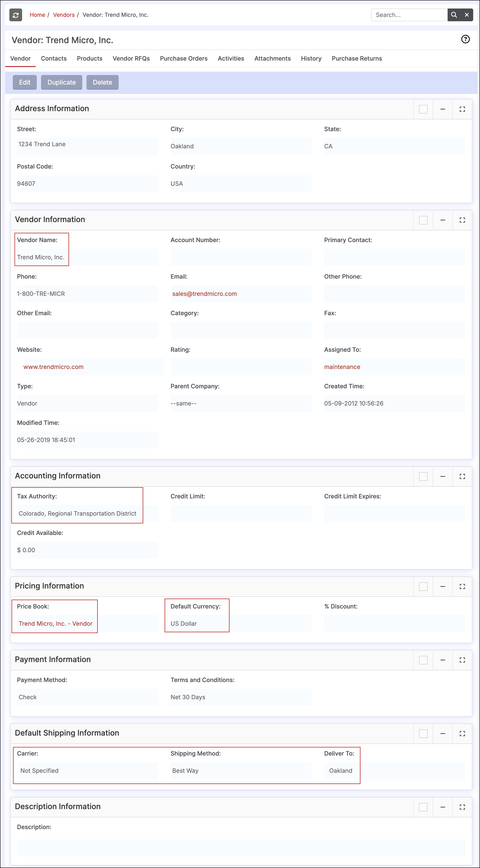Select Credit Available $ 0.00
This screenshot has height=868, width=480.
[26, 550]
